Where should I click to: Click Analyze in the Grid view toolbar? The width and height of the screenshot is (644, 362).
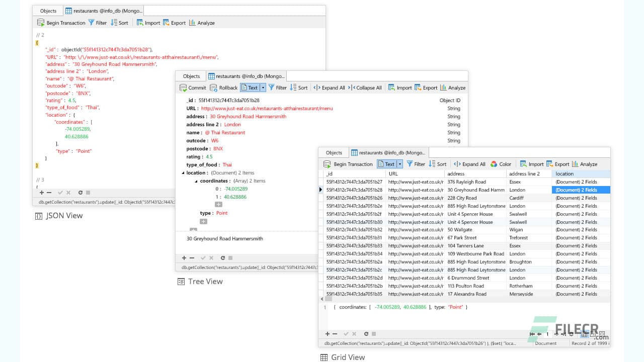[x=584, y=164]
